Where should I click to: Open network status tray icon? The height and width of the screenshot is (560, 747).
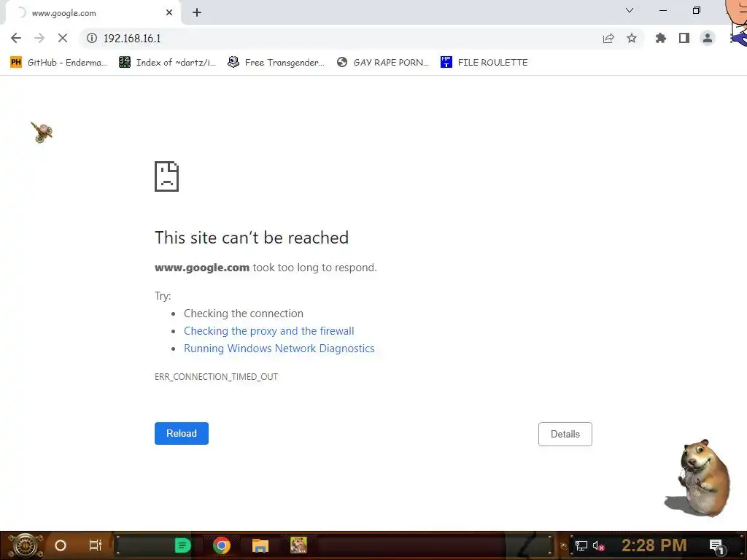(x=581, y=545)
